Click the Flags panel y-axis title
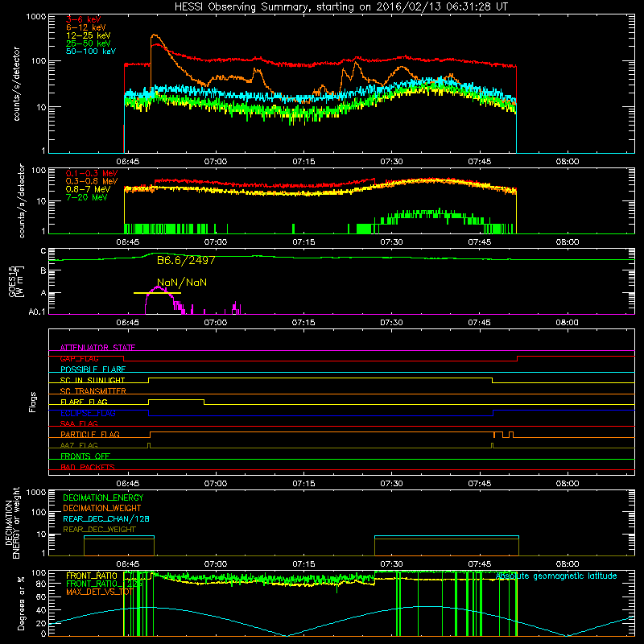Viewport: 644px width, 644px height. coord(32,402)
